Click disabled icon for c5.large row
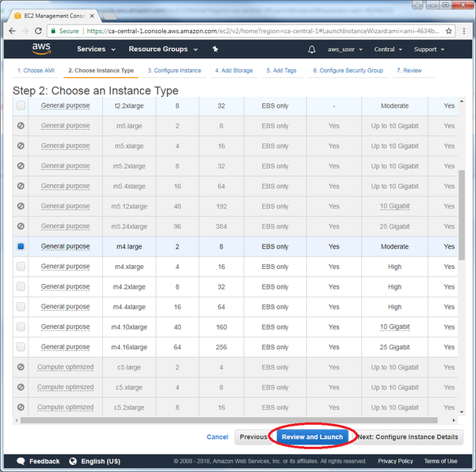This screenshot has height=472, width=476. coord(20,367)
